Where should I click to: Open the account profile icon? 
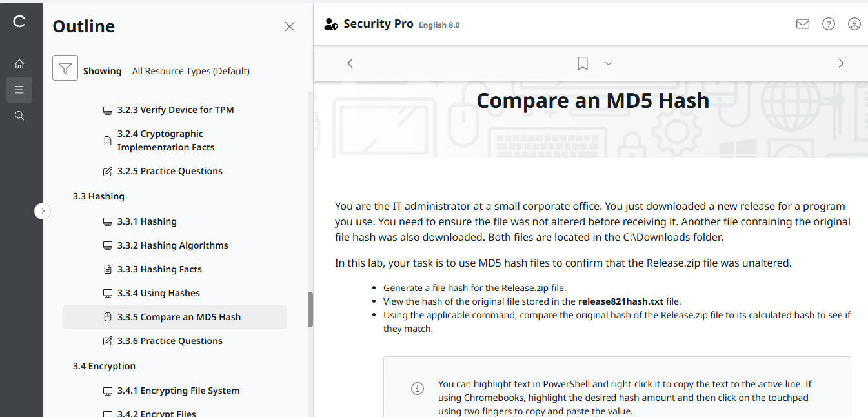[854, 23]
